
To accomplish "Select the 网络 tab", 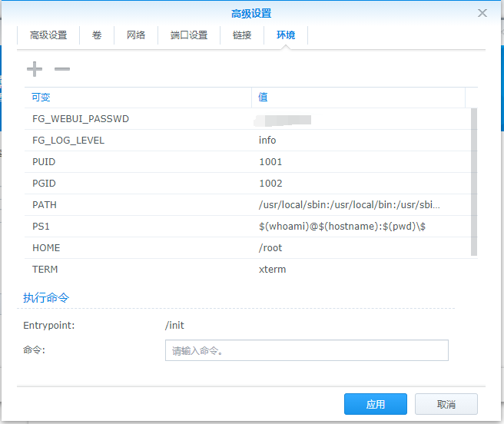I will click(x=136, y=35).
